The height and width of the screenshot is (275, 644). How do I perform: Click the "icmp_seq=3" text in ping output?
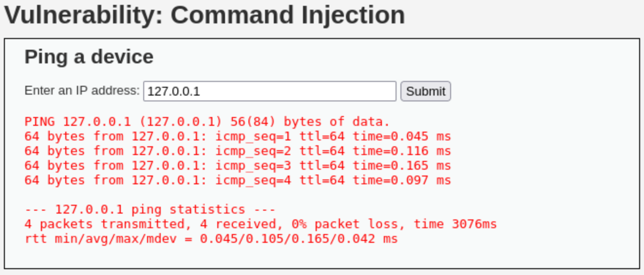click(254, 166)
